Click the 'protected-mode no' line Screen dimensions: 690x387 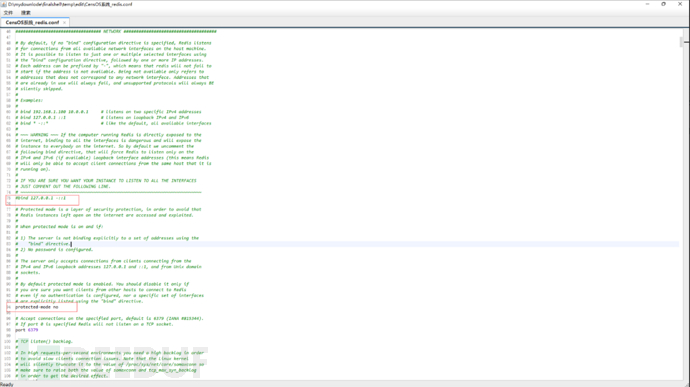coord(37,307)
